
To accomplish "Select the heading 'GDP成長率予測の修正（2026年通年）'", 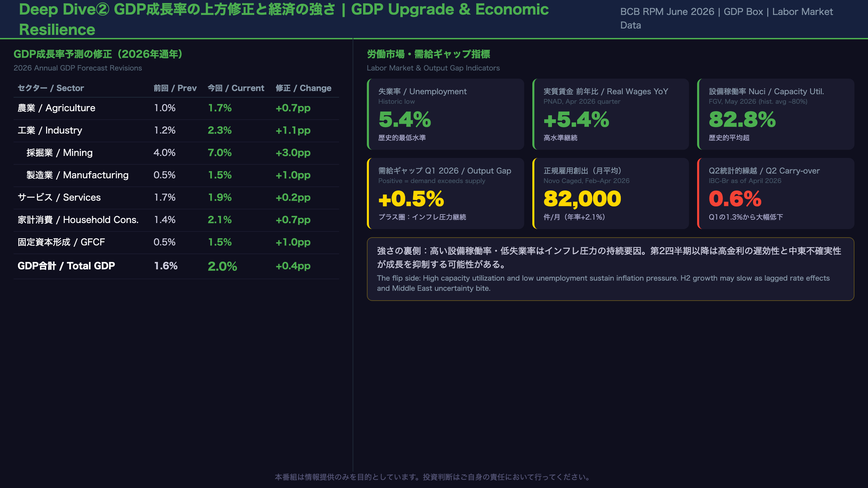I will pos(98,54).
